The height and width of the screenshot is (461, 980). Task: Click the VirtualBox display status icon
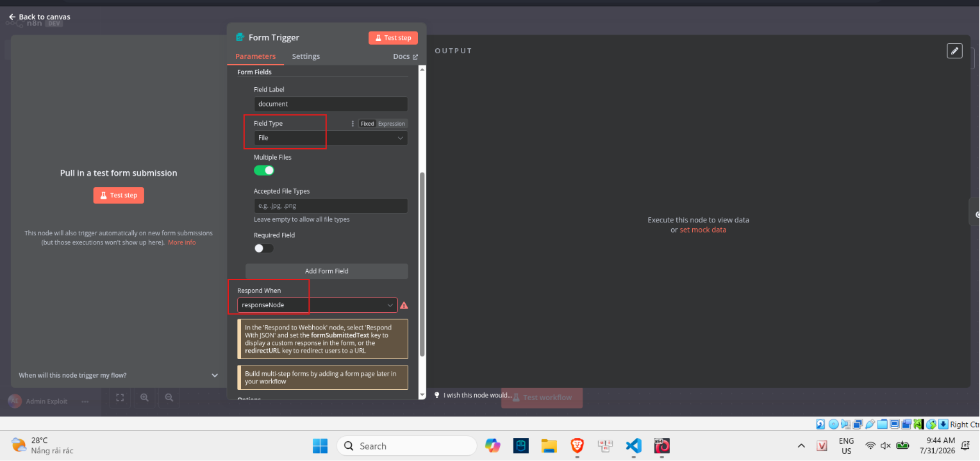click(894, 424)
